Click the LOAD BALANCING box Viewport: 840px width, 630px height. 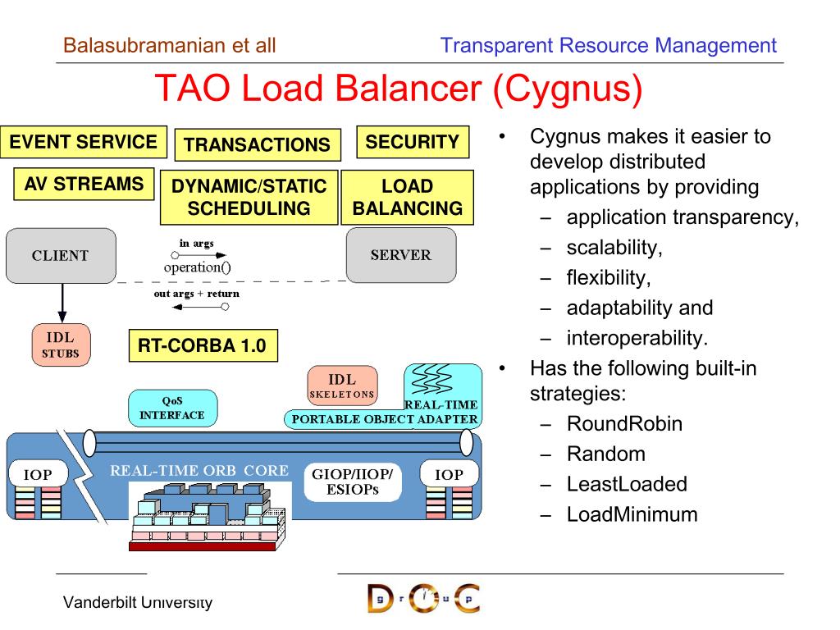pos(408,197)
